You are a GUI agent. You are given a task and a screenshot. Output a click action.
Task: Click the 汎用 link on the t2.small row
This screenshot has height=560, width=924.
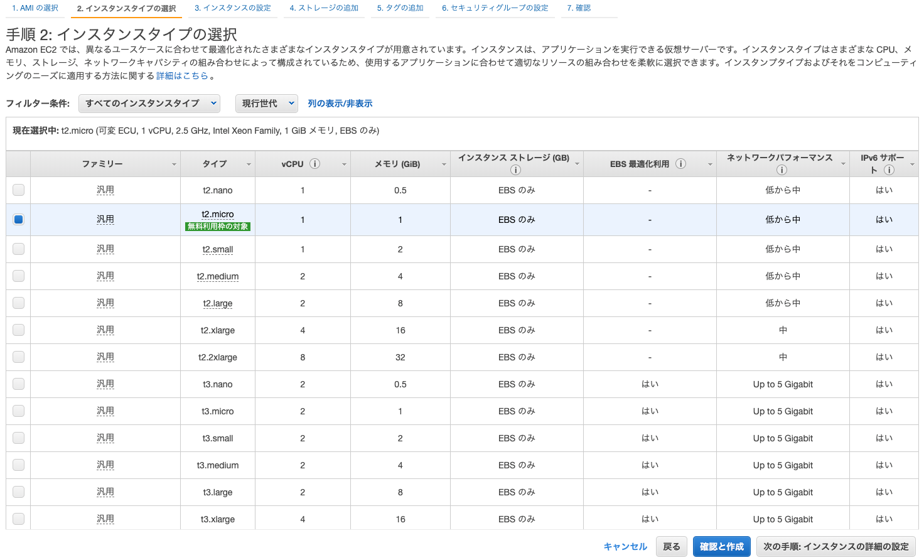coord(105,249)
